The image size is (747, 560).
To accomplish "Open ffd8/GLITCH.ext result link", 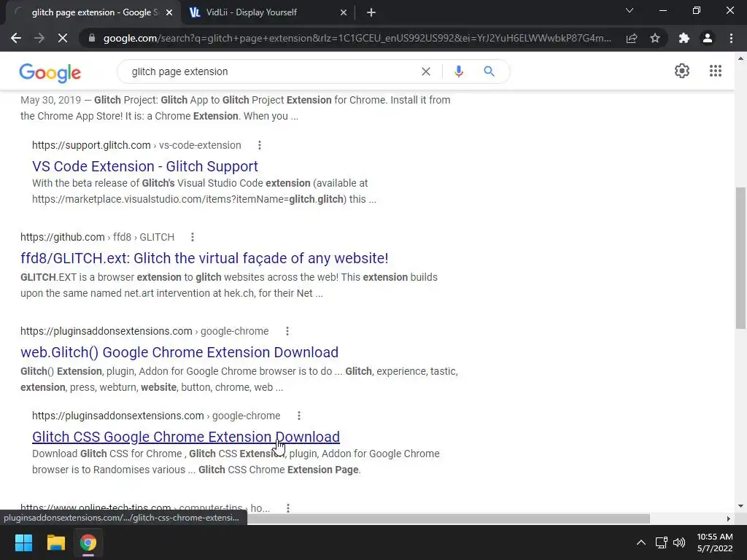I will click(204, 258).
